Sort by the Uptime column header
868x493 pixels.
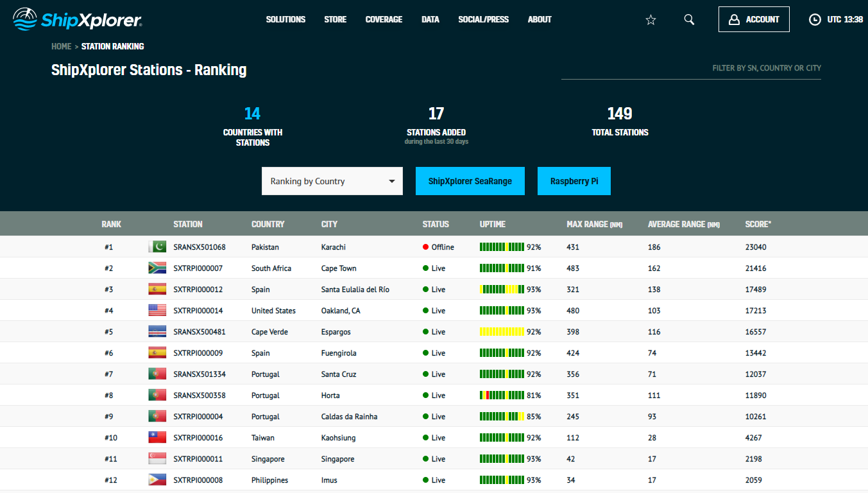[493, 224]
